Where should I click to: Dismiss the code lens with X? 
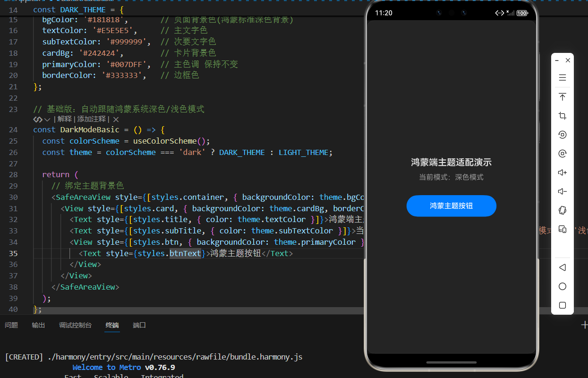pos(116,120)
